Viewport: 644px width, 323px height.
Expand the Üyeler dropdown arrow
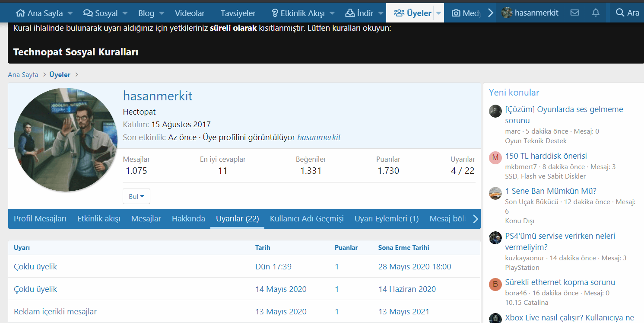tap(439, 13)
